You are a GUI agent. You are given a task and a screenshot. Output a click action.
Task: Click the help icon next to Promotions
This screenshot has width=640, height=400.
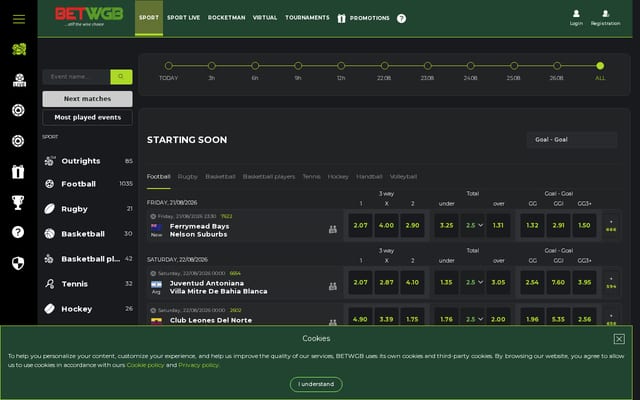point(401,18)
